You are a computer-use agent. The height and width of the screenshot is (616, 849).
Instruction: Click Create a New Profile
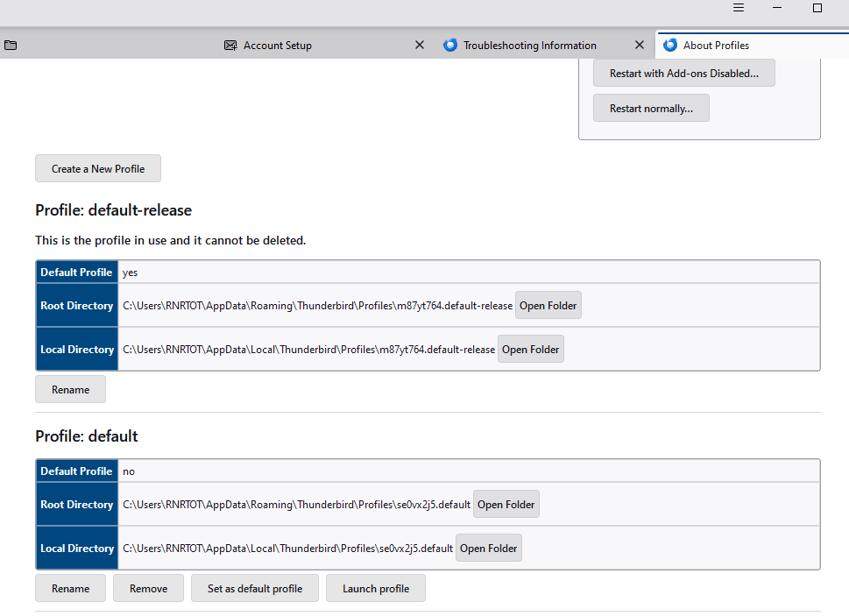tap(98, 169)
